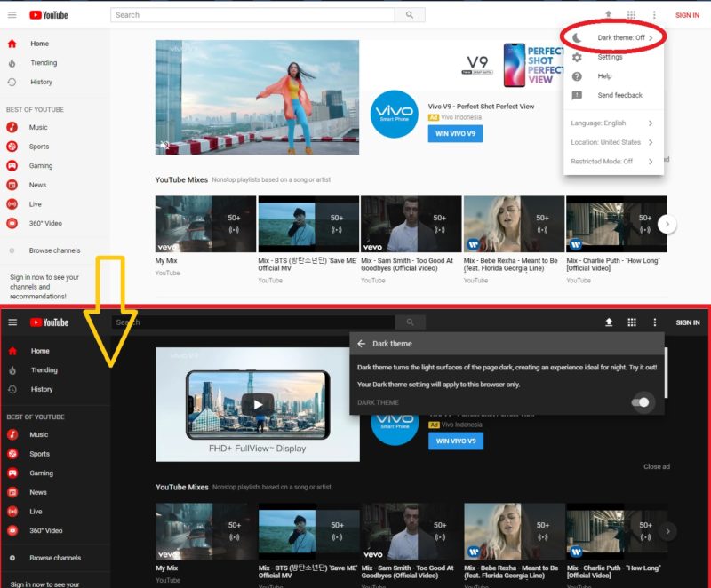Click the search magnifier button in dark-theme header
This screenshot has height=588, width=711.
coord(410,322)
